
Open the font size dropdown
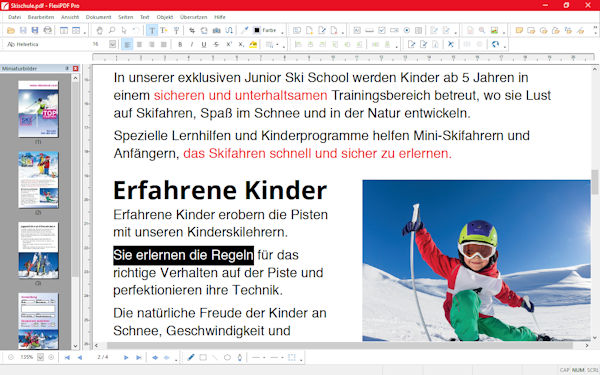pos(112,44)
